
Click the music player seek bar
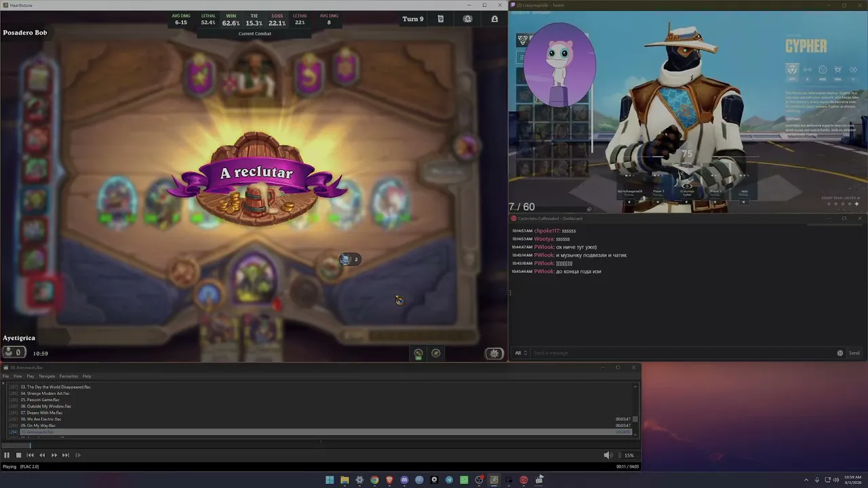(x=320, y=445)
